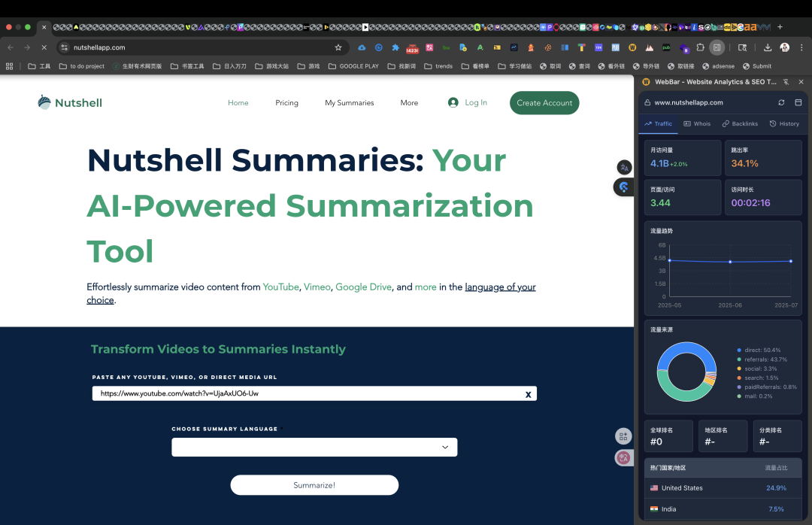Click the 'language of your choice' link
This screenshot has width=812, height=525.
[500, 287]
